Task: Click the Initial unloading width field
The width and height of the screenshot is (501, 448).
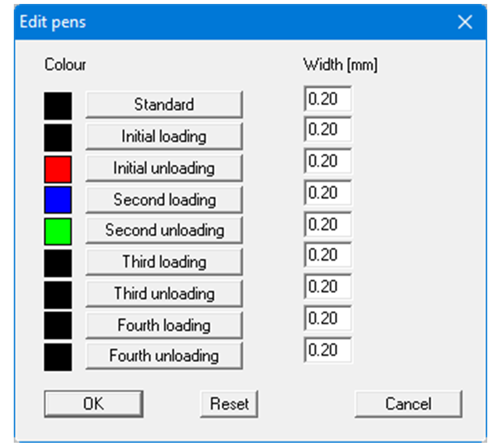Action: (328, 162)
